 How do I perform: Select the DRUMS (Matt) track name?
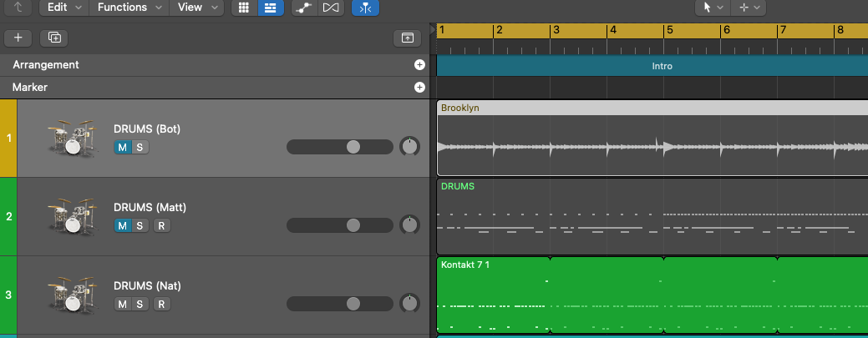point(150,208)
